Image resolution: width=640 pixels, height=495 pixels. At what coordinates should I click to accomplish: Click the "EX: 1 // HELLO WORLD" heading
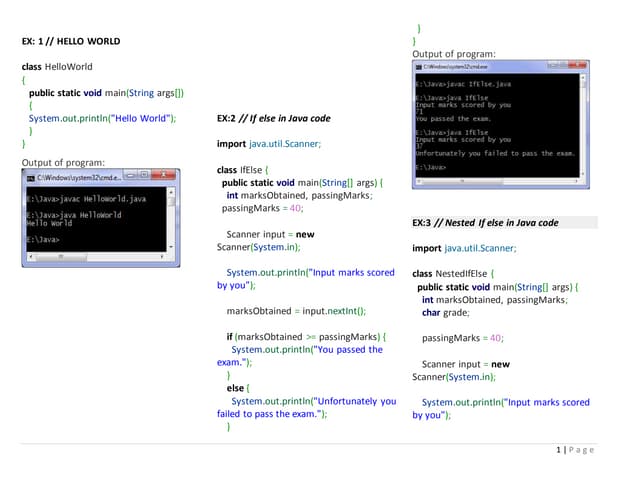[x=71, y=42]
